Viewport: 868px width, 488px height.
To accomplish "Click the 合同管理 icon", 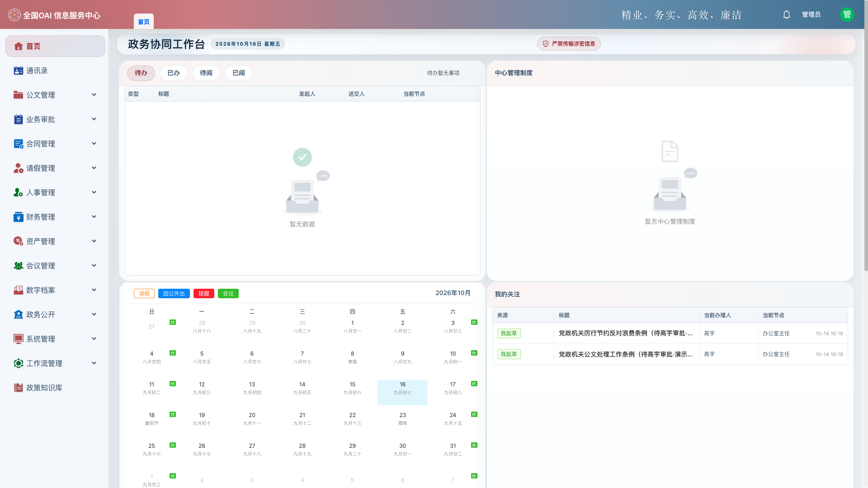I will (x=19, y=144).
